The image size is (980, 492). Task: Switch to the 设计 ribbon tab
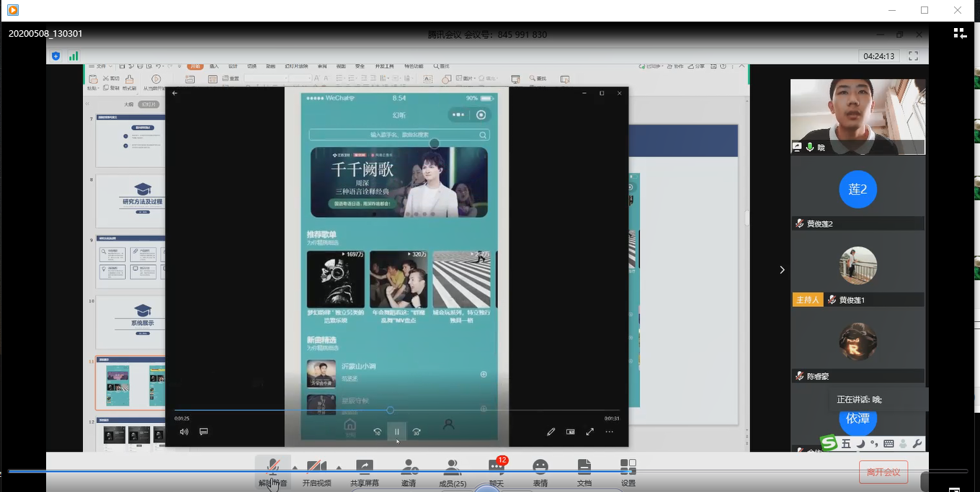click(x=233, y=66)
